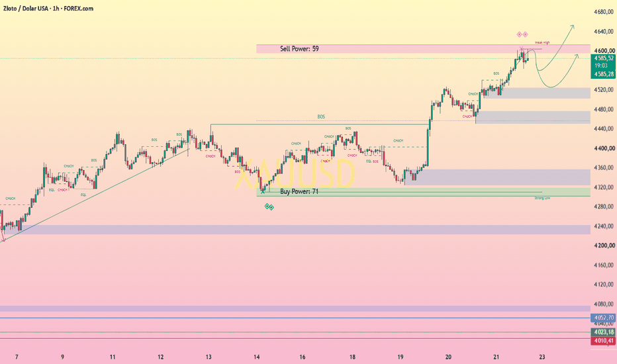
Task: Click the current price tag 4585,52
Action: tap(604, 58)
